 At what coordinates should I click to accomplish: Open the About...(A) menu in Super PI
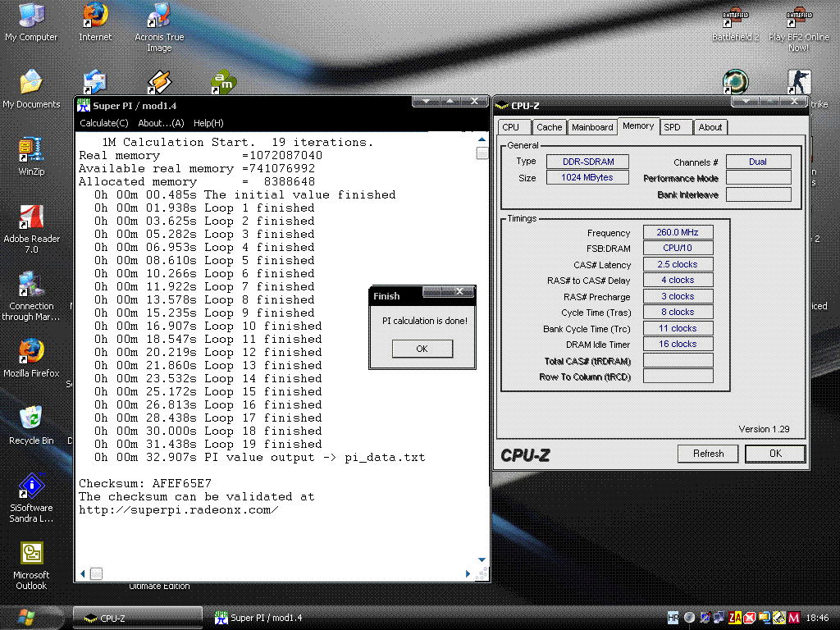[161, 123]
